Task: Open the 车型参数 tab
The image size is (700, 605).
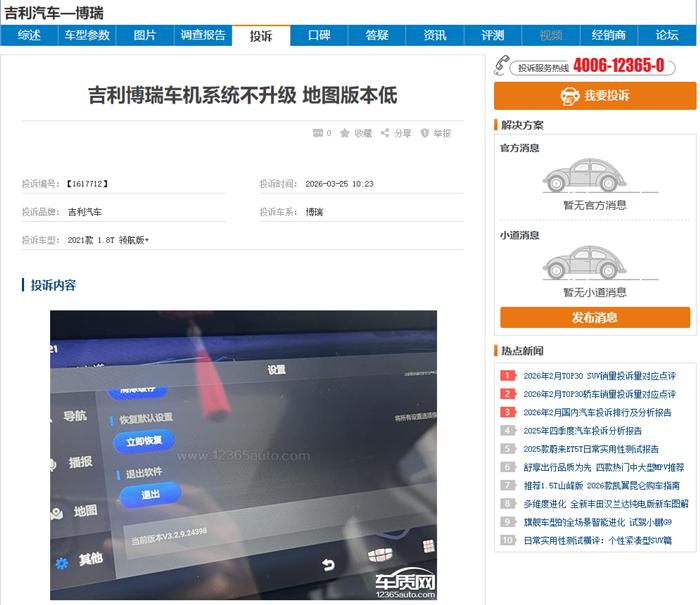Action: [87, 35]
